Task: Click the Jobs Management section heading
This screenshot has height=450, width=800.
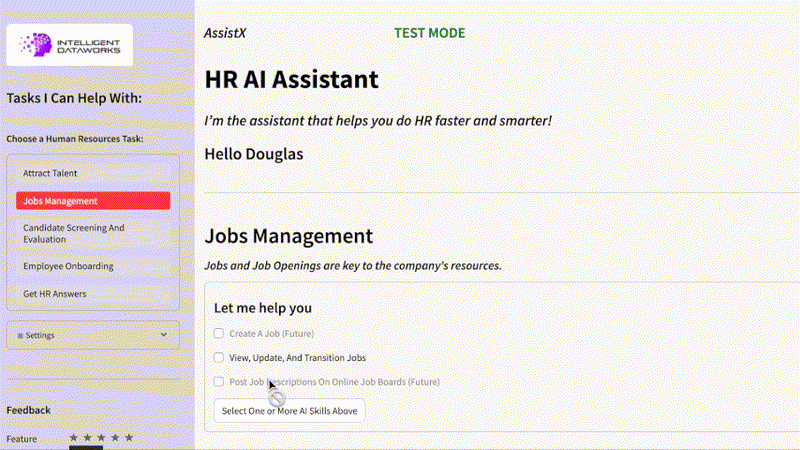Action: (288, 237)
